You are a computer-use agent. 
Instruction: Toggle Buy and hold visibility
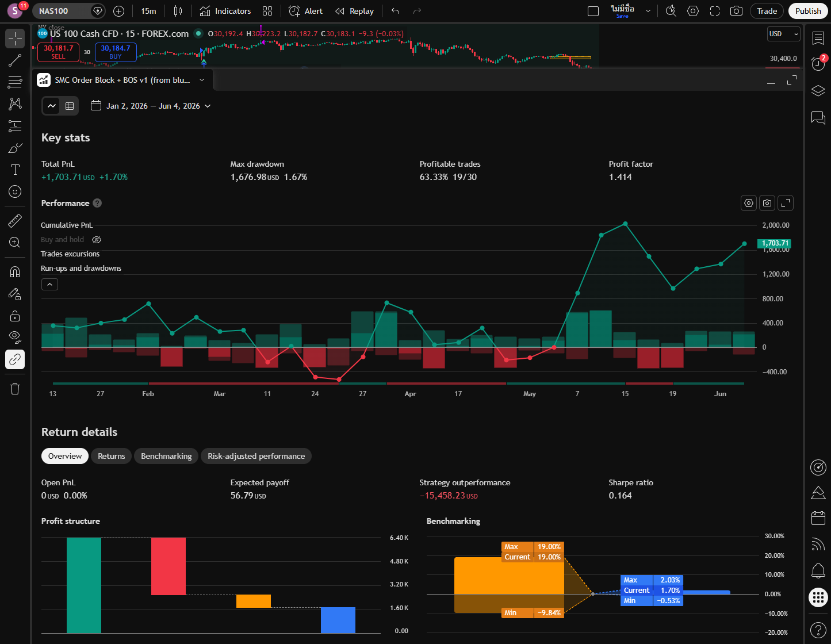(97, 240)
